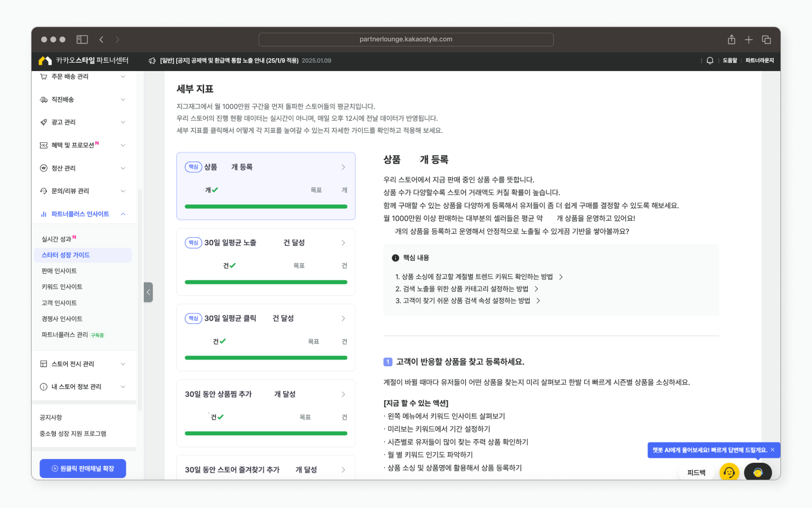Collapse the sidebar with side handle

point(148,292)
